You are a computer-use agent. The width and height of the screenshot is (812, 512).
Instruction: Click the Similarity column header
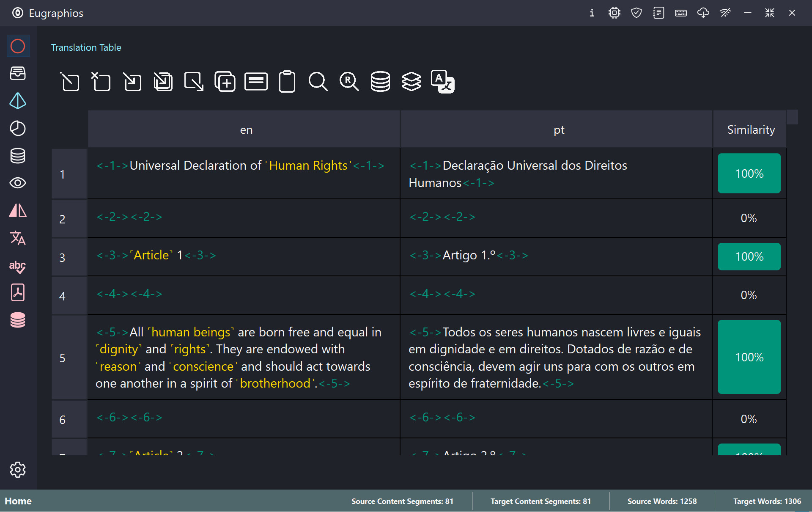click(751, 129)
